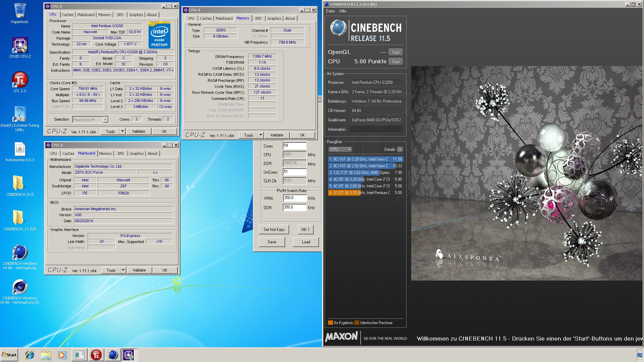Image resolution: width=644 pixels, height=362 pixels.
Task: Open the GTL 2.0 desktop icon
Action: 20,82
